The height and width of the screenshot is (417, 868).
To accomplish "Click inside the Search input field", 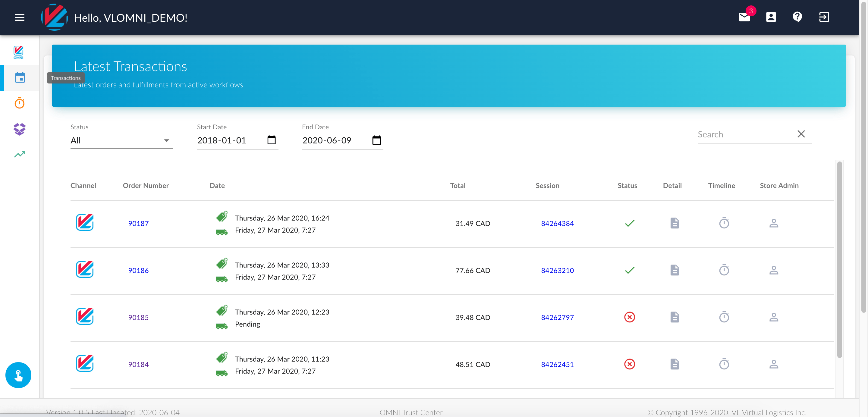I will (x=741, y=134).
